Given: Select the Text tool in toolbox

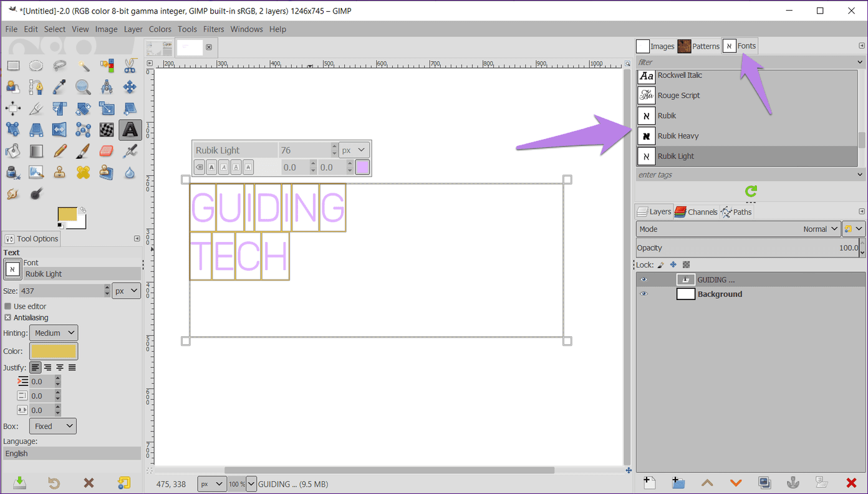Looking at the screenshot, I should click(x=130, y=130).
